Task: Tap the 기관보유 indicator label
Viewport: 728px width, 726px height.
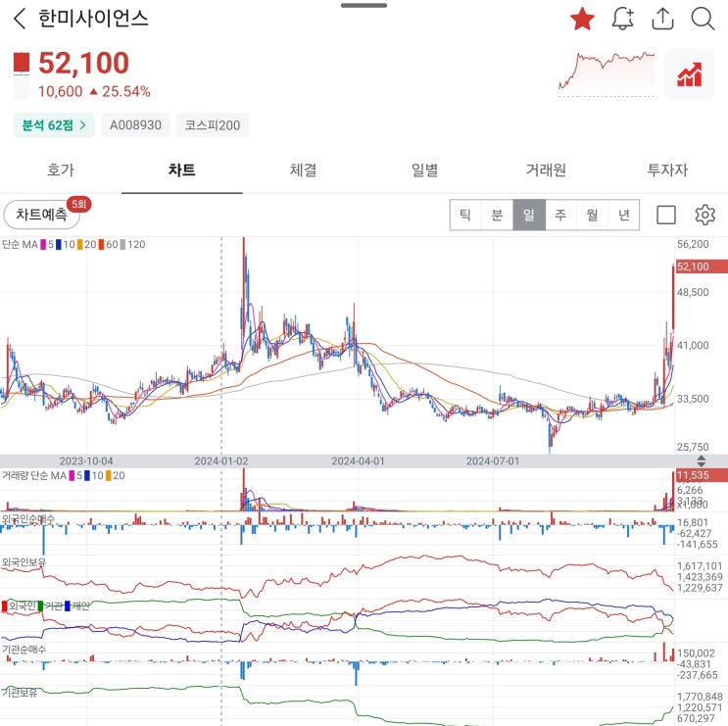Action: (20, 693)
